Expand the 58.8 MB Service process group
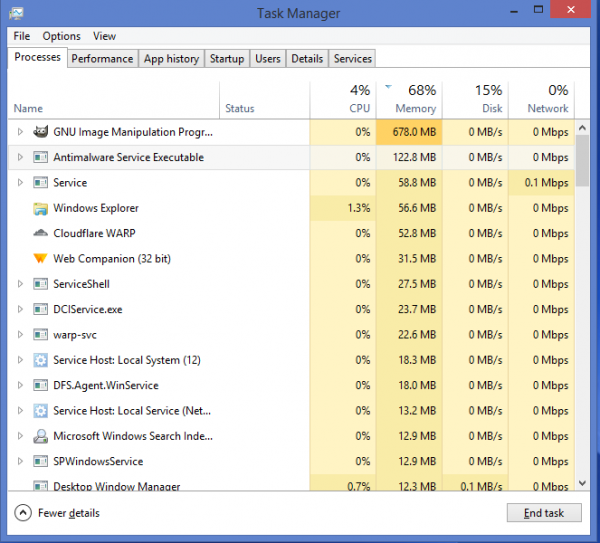The image size is (600, 543). 20,183
